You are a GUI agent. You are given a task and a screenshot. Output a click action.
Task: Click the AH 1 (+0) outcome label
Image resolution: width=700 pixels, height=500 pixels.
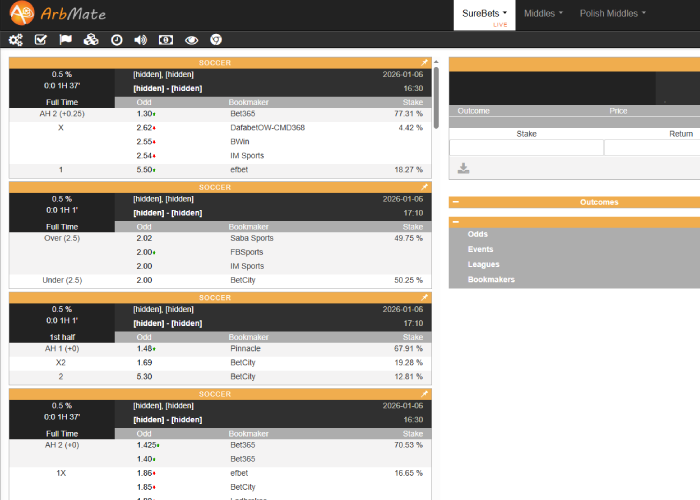coord(62,349)
